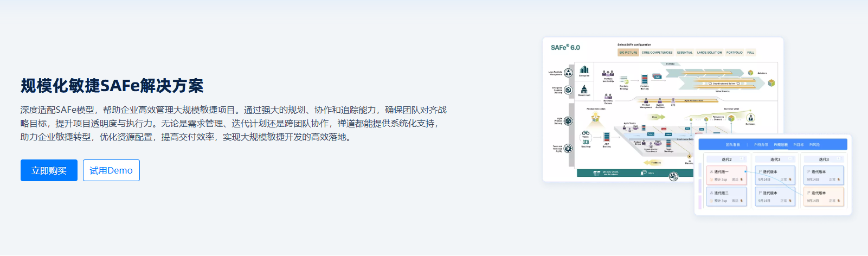The width and height of the screenshot is (868, 256).
Task: Open PI待办项 tab in PI board
Action: click(761, 145)
